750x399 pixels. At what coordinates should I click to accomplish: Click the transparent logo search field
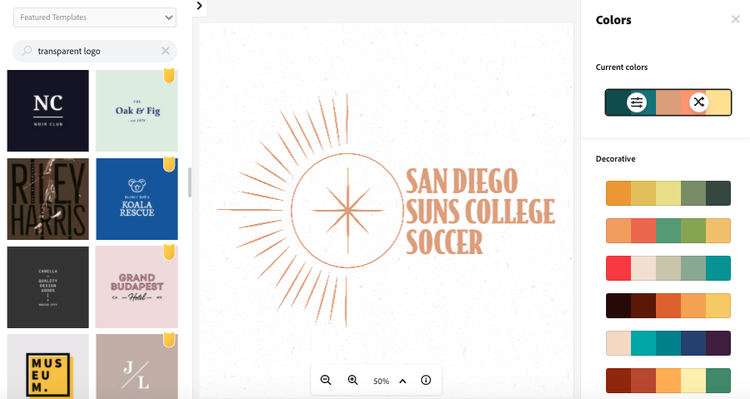pyautogui.click(x=95, y=51)
